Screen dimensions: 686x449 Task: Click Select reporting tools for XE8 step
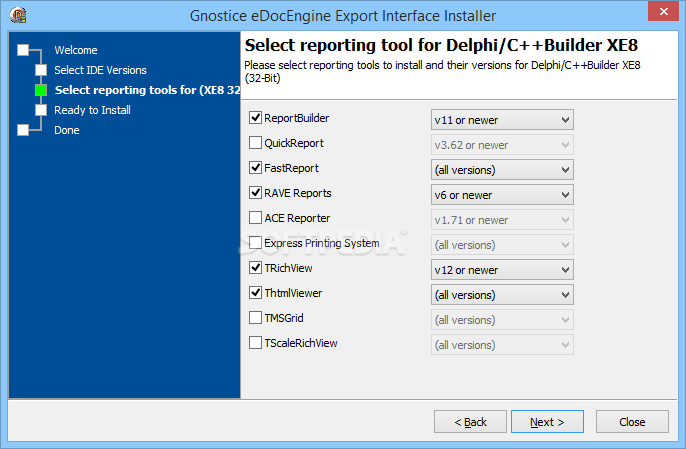click(x=147, y=90)
